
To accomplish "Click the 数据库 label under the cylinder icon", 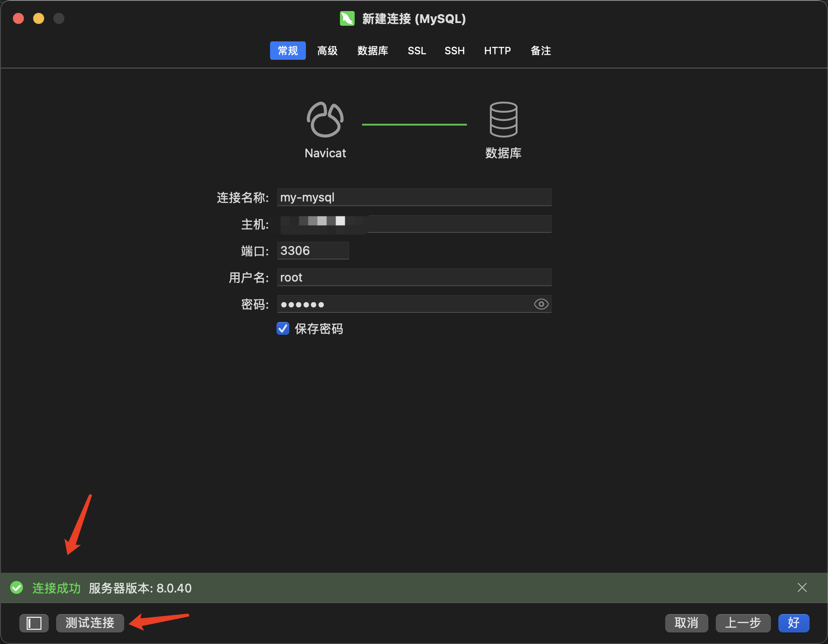I will click(503, 153).
